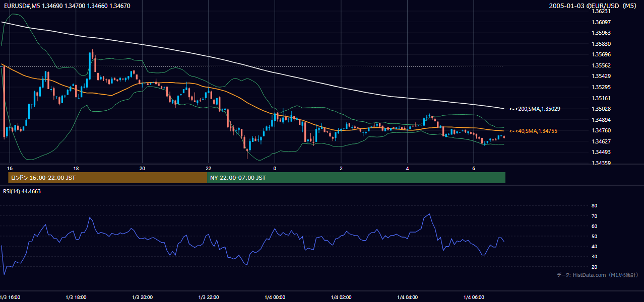The height and width of the screenshot is (302, 644).
Task: Click the hour 16 marker on price chart
Action: [10, 168]
